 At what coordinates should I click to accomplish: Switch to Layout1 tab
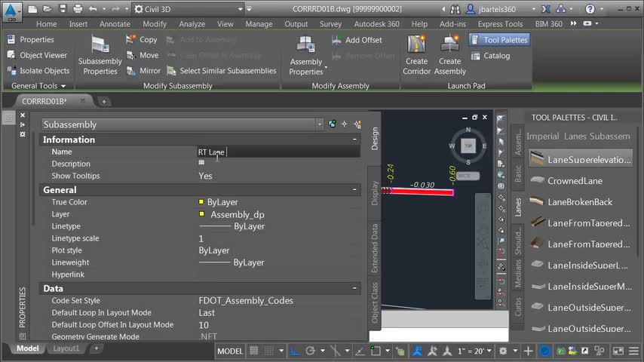click(66, 348)
